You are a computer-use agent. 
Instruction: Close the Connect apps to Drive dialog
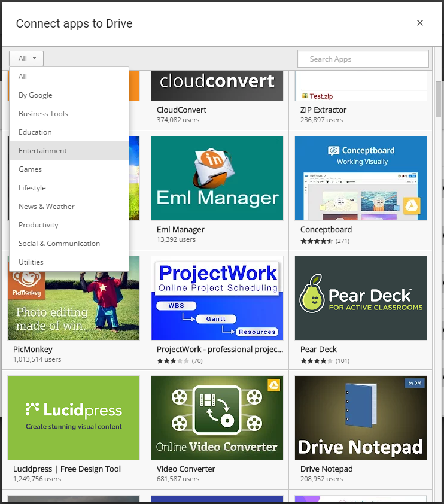click(x=420, y=23)
